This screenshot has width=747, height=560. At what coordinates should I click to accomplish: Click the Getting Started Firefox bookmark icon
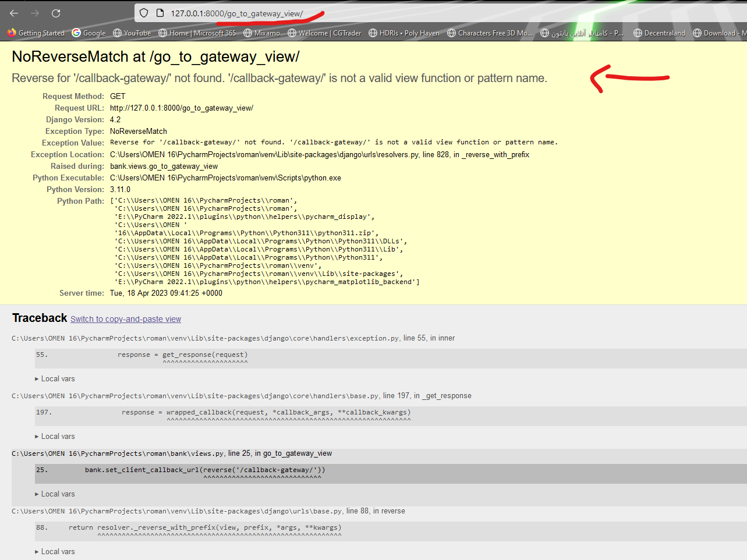(10, 33)
